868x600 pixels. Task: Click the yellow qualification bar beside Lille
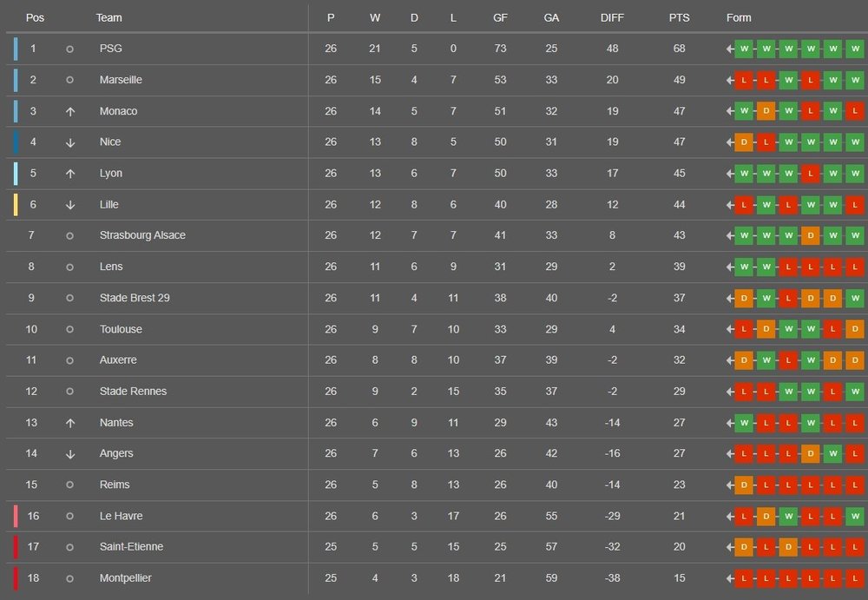point(16,205)
